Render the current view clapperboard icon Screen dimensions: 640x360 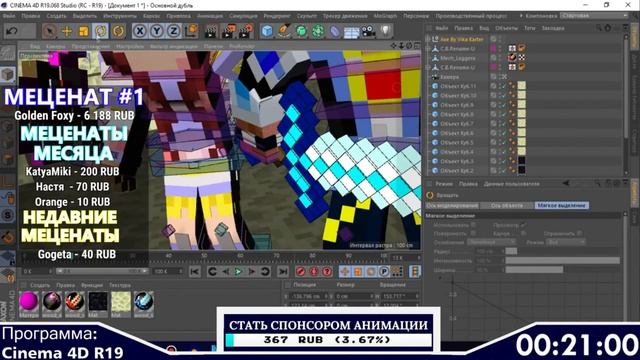[211, 31]
